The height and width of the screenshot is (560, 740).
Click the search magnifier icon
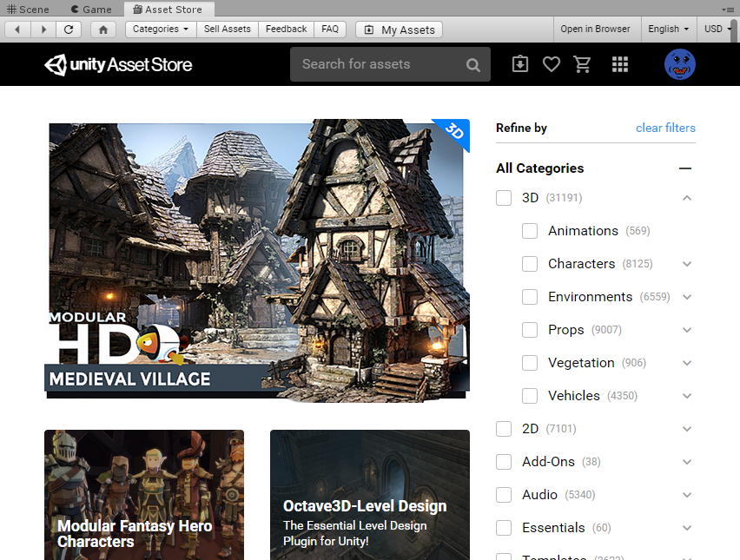pos(472,64)
